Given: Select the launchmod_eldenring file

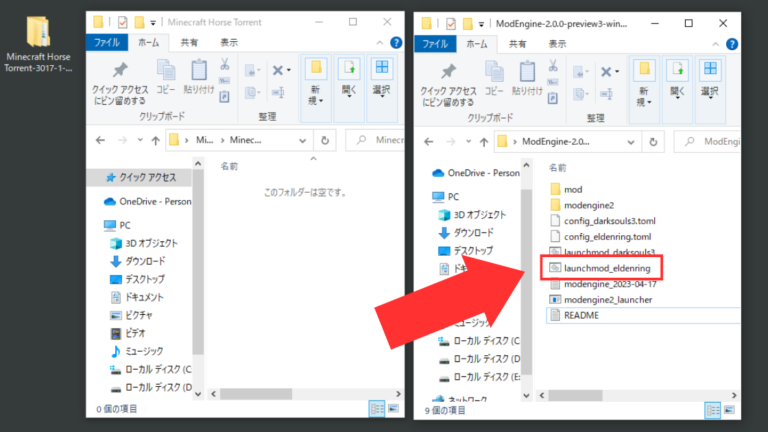Looking at the screenshot, I should pos(606,268).
